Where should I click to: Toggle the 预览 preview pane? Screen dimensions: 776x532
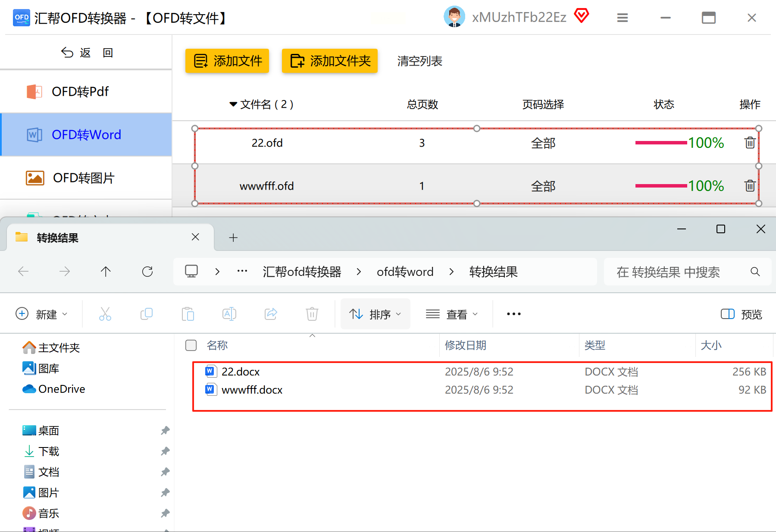point(741,314)
